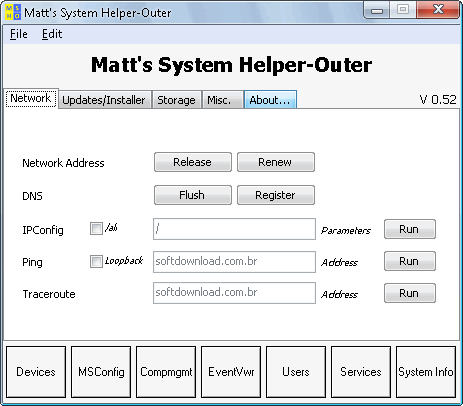Click the V 0.52 version label

point(438,100)
